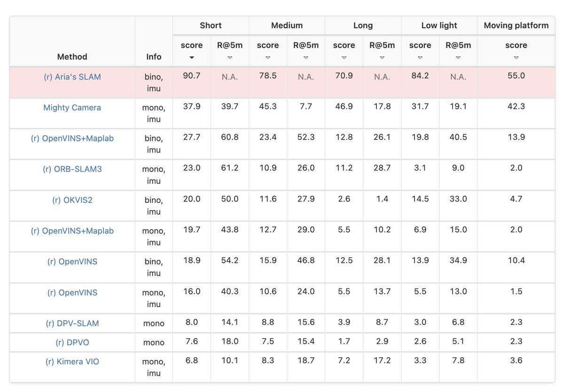Select DPV-SLAM info cell mono

(x=154, y=323)
